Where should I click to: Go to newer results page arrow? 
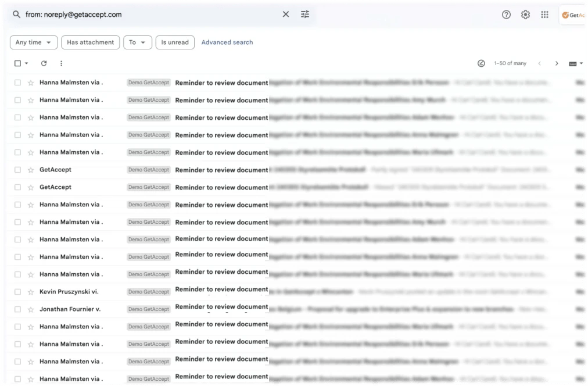[x=540, y=63]
